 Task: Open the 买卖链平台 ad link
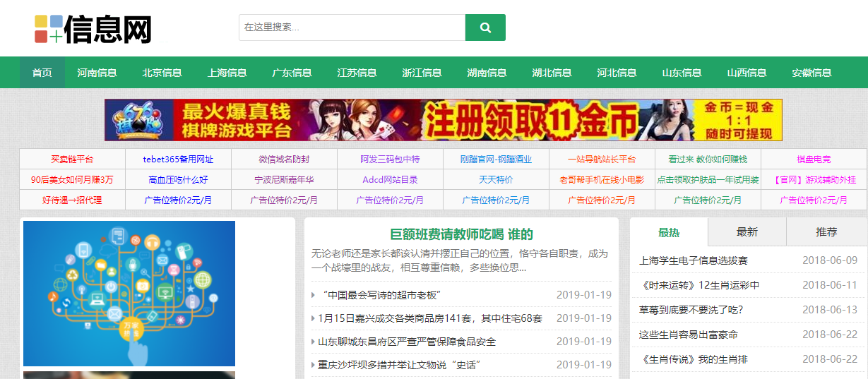(x=72, y=160)
